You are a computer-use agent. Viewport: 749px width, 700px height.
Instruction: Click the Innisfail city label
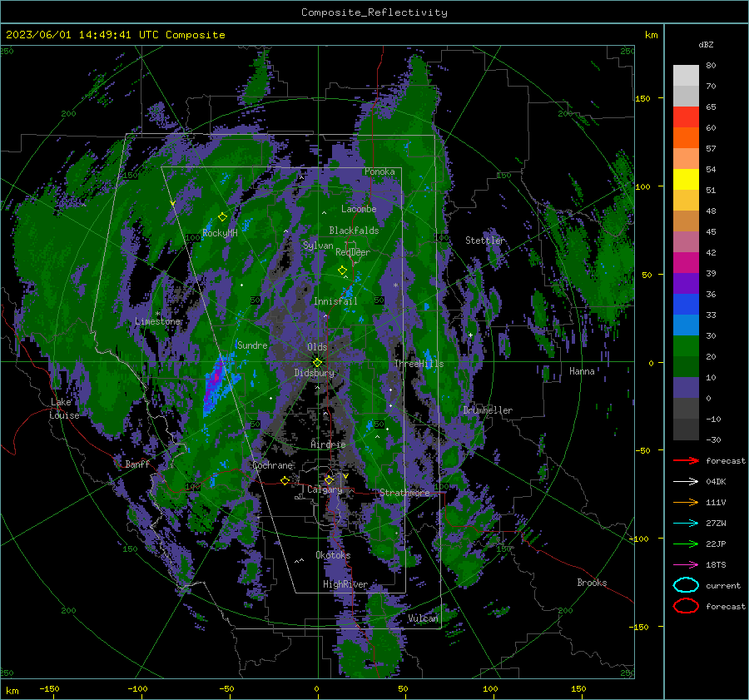click(335, 301)
